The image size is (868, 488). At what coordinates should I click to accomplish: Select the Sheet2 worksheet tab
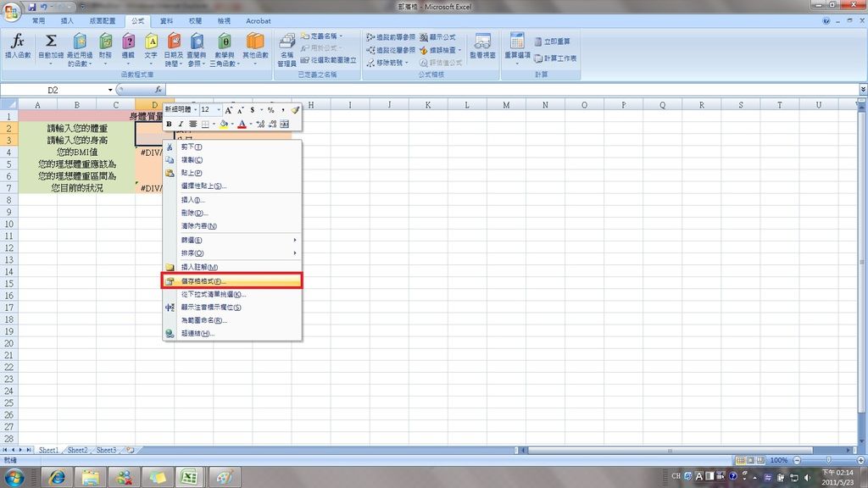(77, 450)
